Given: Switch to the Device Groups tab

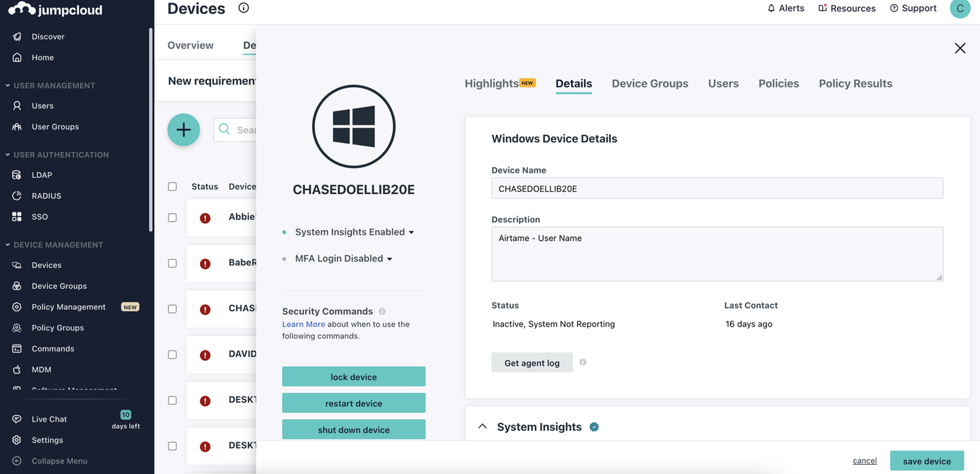Looking at the screenshot, I should click(650, 84).
